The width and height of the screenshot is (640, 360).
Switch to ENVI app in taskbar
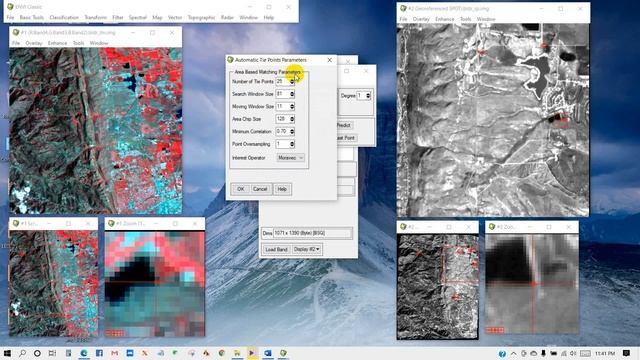(283, 353)
